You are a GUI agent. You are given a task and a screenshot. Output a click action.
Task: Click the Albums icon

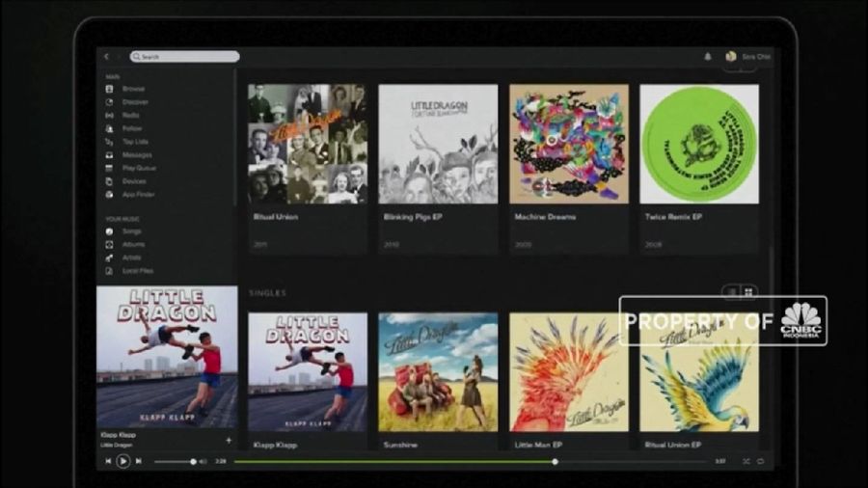coord(109,244)
